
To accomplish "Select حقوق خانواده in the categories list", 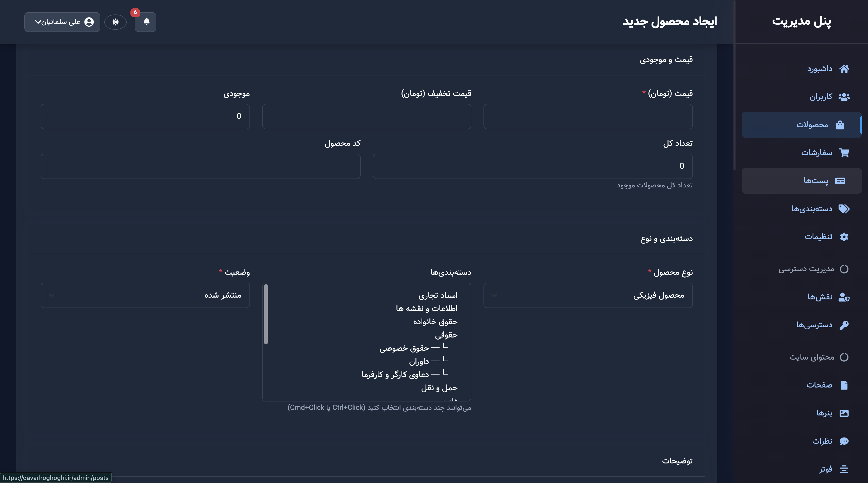I will tap(435, 322).
